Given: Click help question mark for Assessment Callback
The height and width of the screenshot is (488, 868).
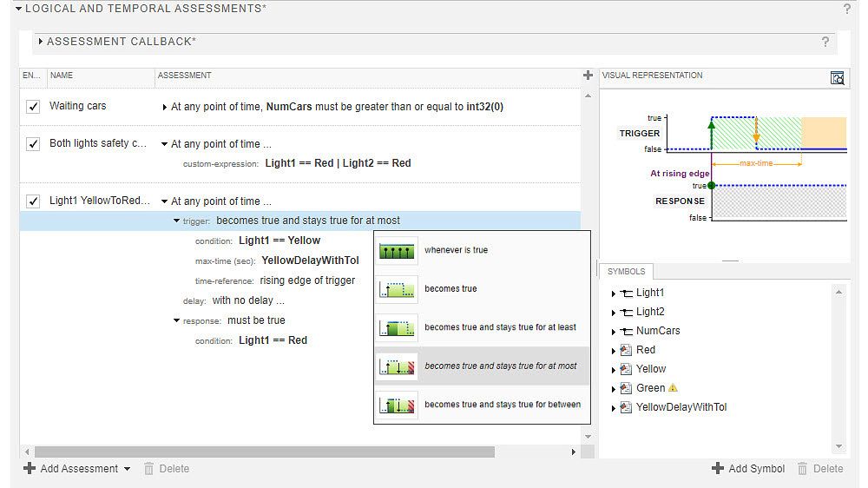Looking at the screenshot, I should [825, 42].
